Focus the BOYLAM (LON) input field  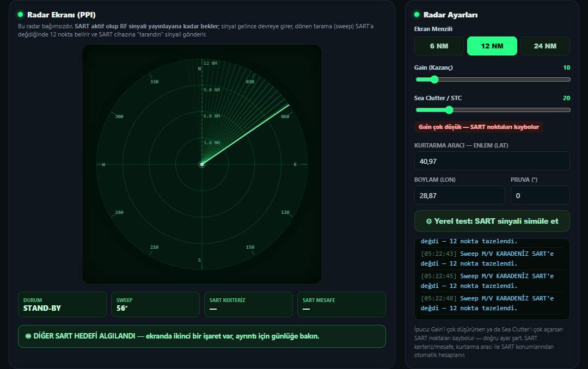tap(460, 195)
